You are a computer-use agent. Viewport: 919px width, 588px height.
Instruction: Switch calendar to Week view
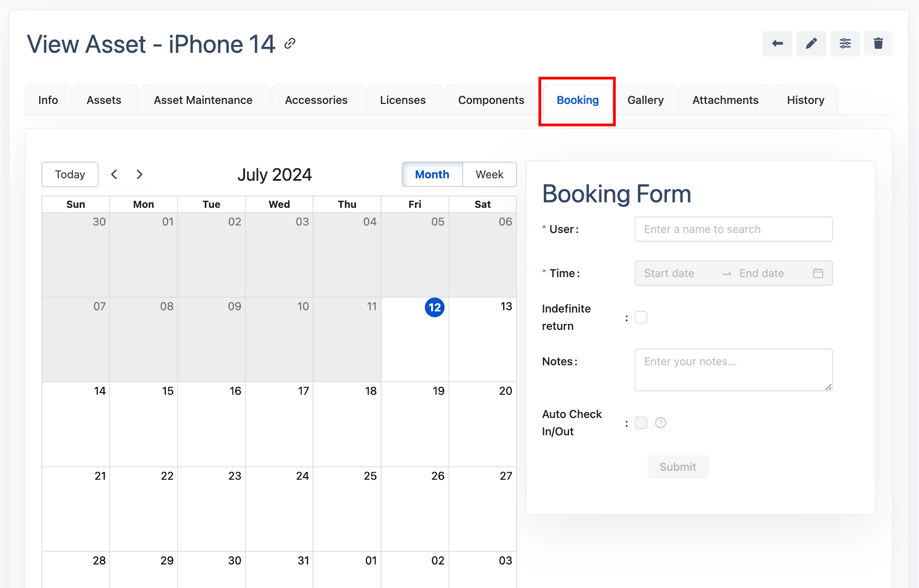pyautogui.click(x=489, y=175)
